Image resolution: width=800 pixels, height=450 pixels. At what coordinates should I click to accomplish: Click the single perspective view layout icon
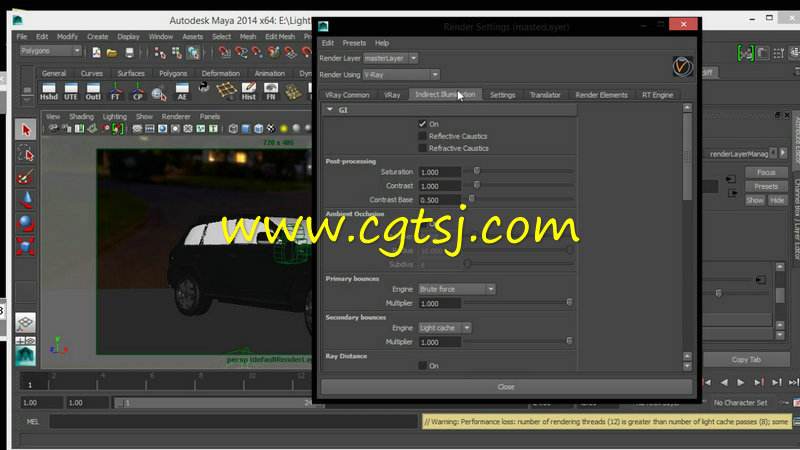pyautogui.click(x=26, y=322)
